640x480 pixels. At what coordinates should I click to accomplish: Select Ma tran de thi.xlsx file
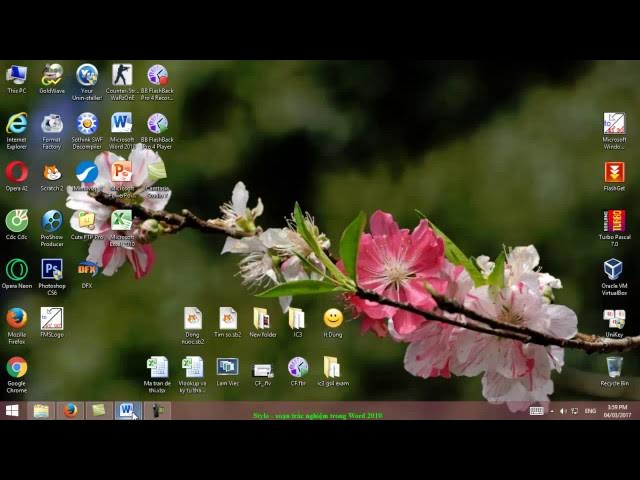[157, 375]
